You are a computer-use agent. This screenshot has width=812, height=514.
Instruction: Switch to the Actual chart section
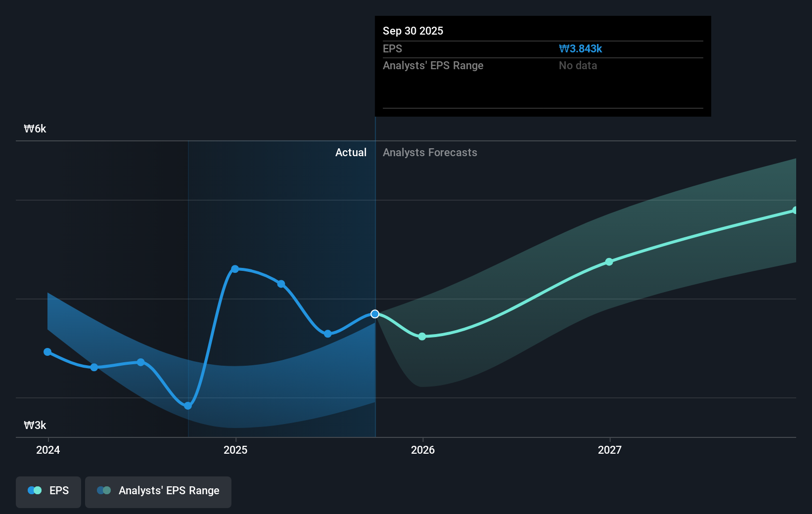click(351, 152)
